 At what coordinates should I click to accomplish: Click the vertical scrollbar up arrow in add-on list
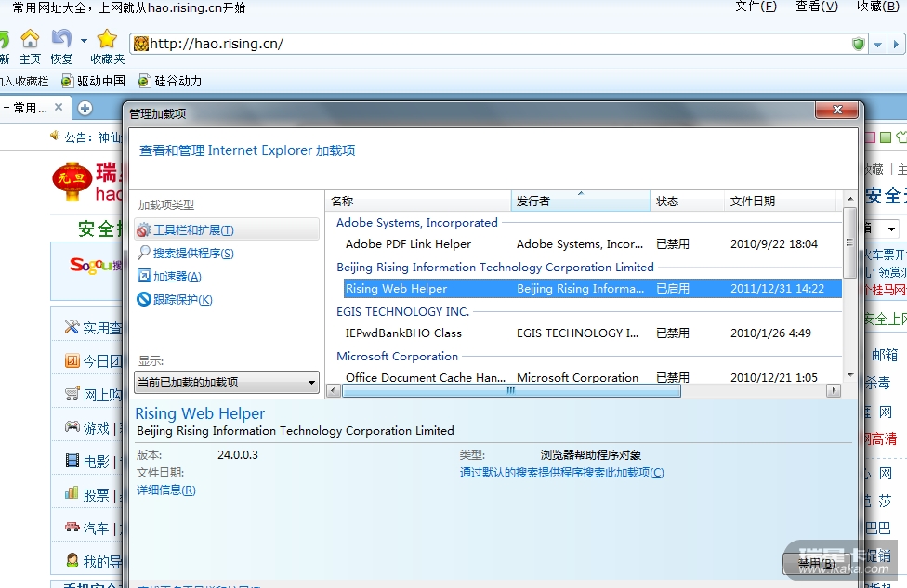pos(849,198)
